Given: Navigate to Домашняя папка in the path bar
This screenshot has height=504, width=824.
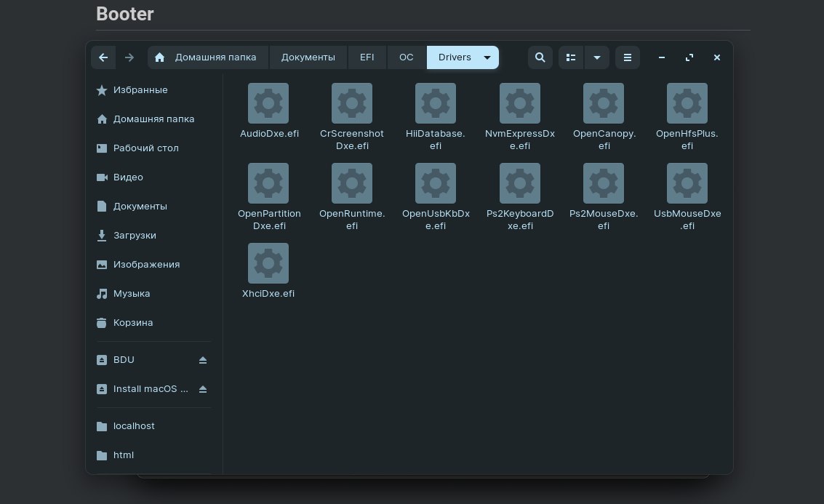Looking at the screenshot, I should coord(208,57).
